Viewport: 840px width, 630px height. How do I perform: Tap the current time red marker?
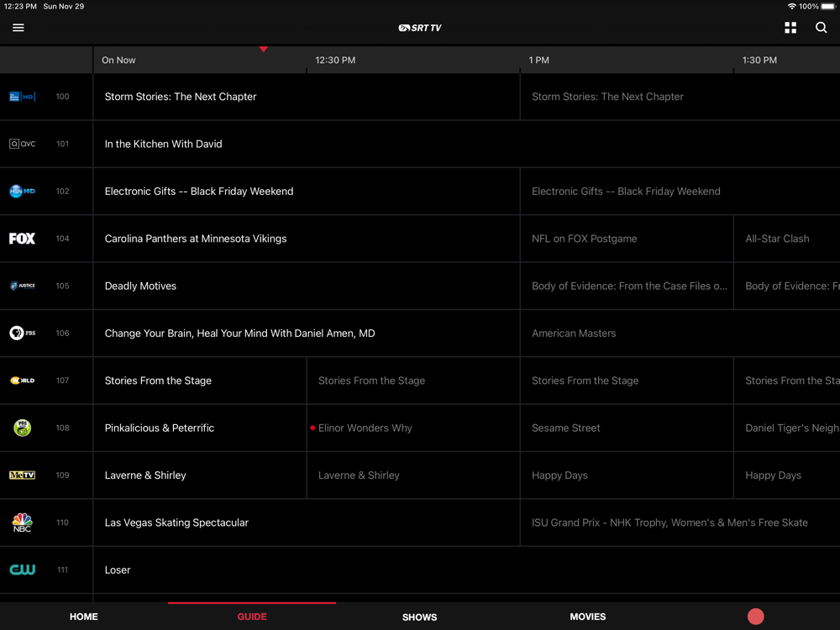264,50
